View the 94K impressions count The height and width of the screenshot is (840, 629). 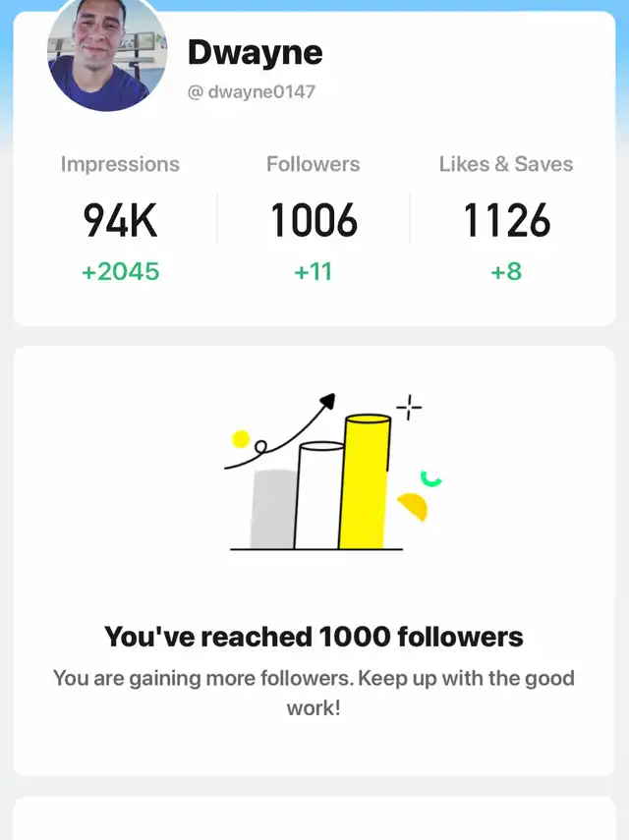[x=120, y=220]
